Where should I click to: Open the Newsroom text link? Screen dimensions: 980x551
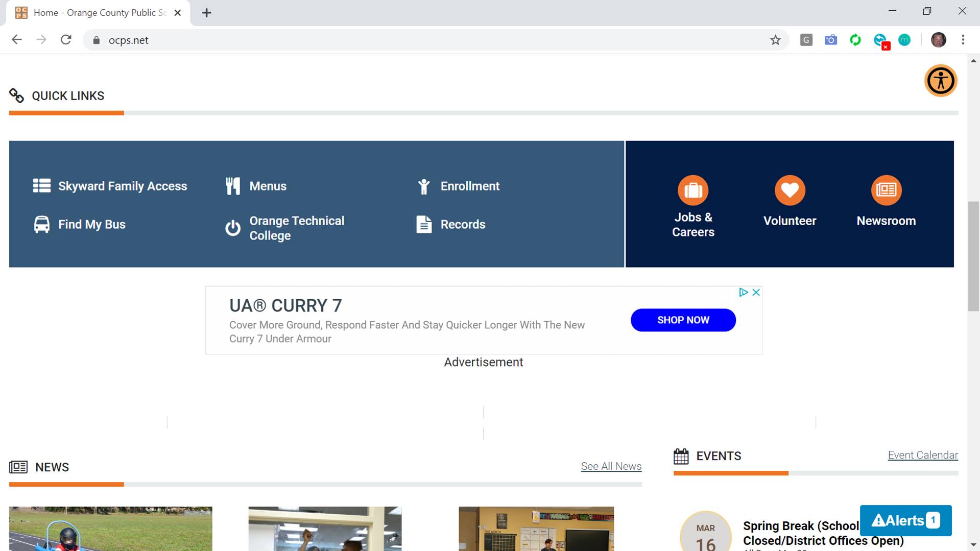(886, 221)
